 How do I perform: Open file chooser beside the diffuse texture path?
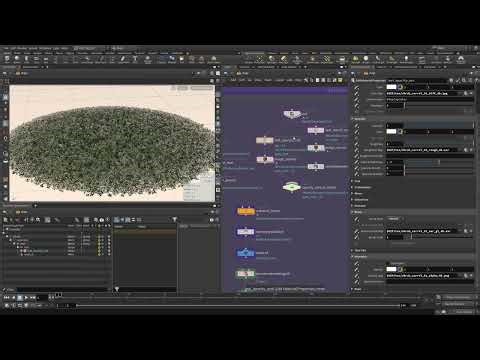point(466,93)
